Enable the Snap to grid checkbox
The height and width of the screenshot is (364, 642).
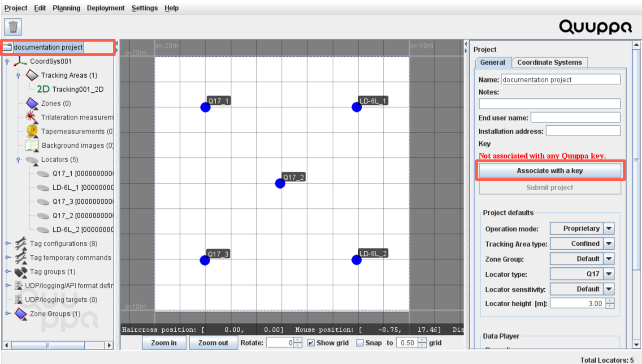(x=360, y=343)
